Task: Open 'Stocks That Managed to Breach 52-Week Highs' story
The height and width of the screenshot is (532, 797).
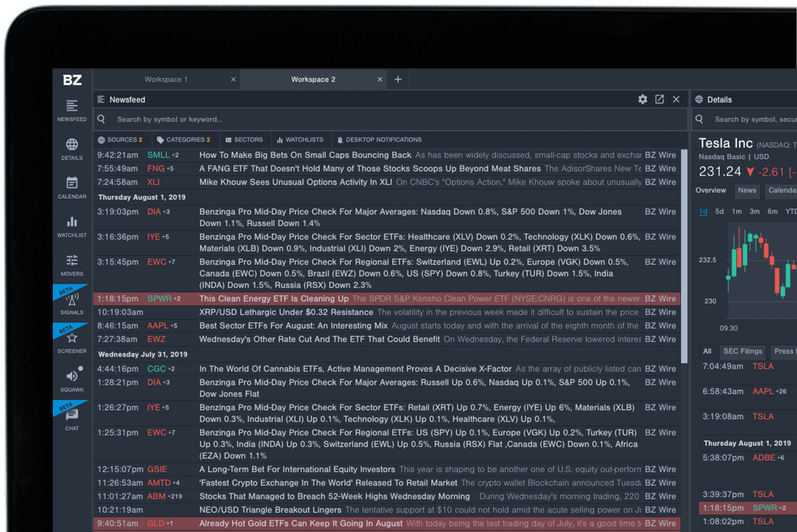Action: [x=334, y=496]
